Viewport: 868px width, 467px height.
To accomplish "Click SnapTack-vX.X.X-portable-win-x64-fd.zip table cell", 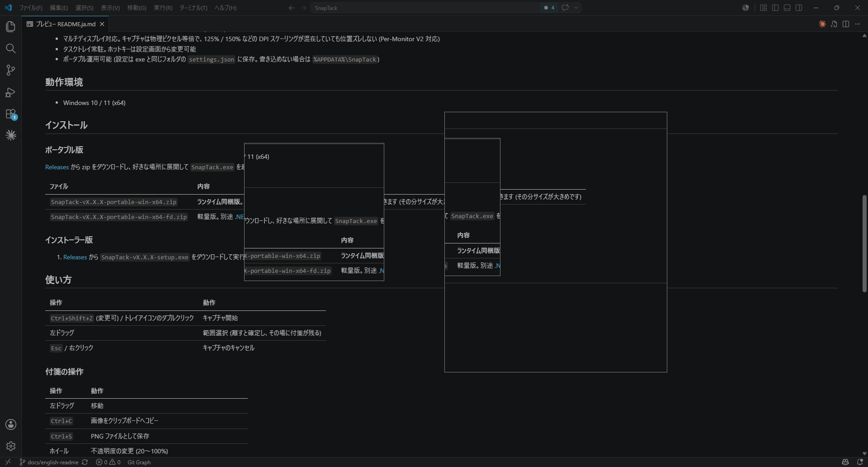I will tap(118, 217).
